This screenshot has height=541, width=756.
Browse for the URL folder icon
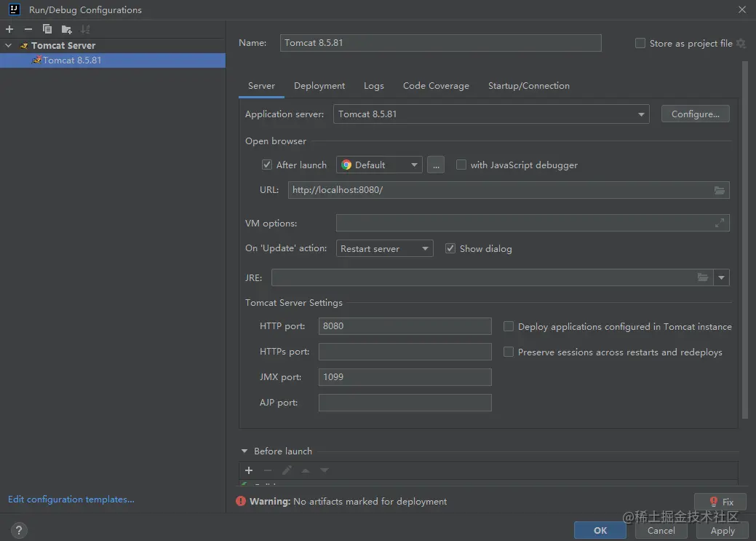[x=720, y=190]
